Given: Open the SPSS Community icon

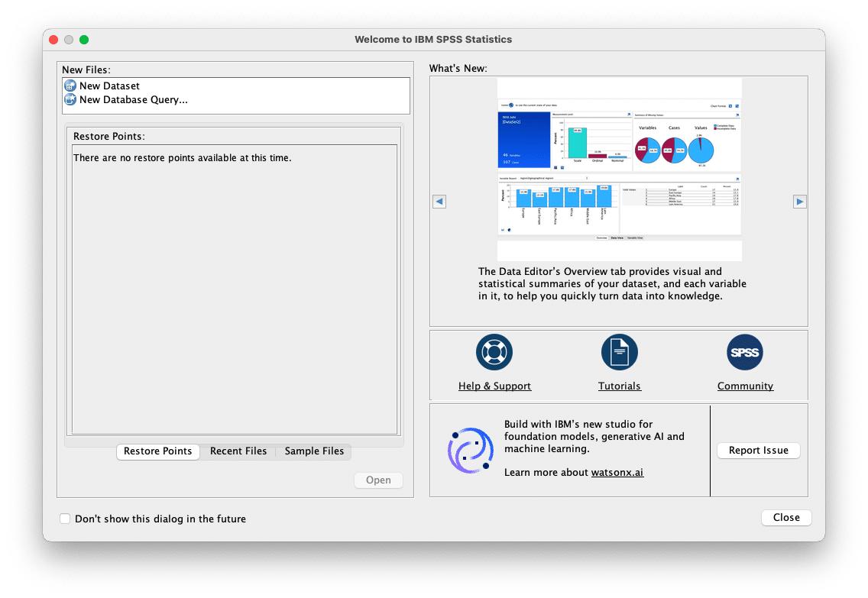Looking at the screenshot, I should click(x=744, y=352).
